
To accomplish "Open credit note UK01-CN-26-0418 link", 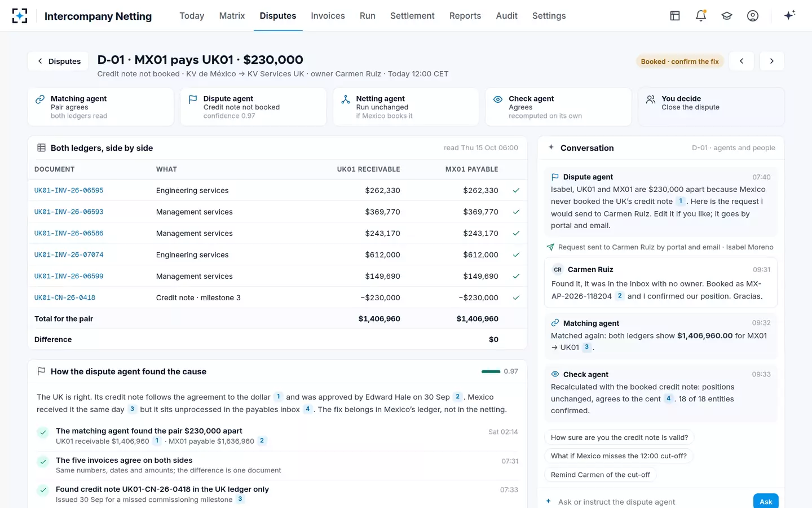I will 65,297.
